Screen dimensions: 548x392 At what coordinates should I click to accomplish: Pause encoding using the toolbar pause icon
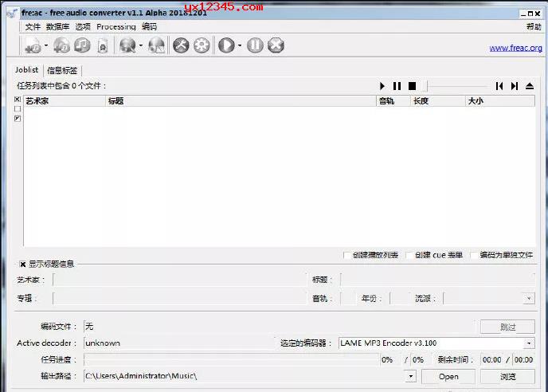[x=255, y=46]
